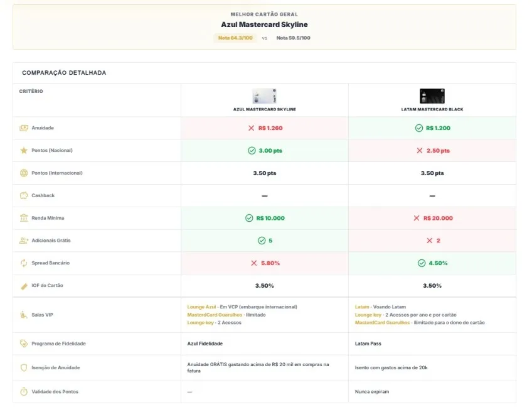Image resolution: width=532 pixels, height=412 pixels.
Task: Click the star icon beside Pontos (Nacional)
Action: 24,151
